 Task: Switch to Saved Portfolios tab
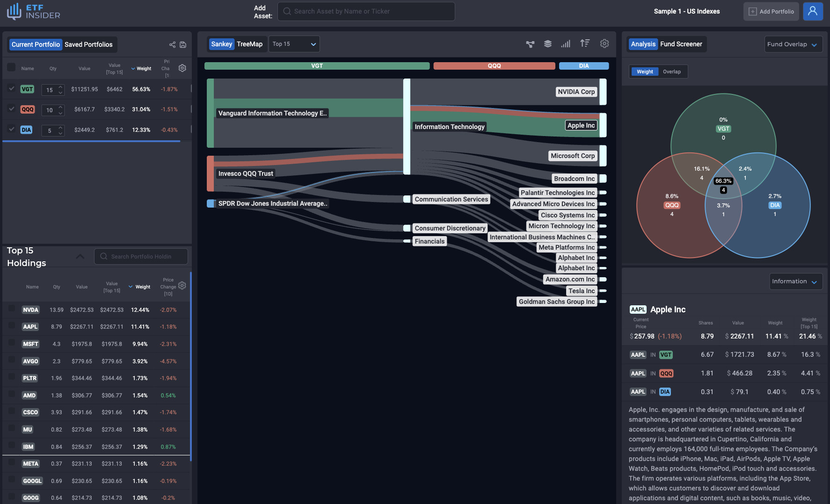(x=88, y=44)
